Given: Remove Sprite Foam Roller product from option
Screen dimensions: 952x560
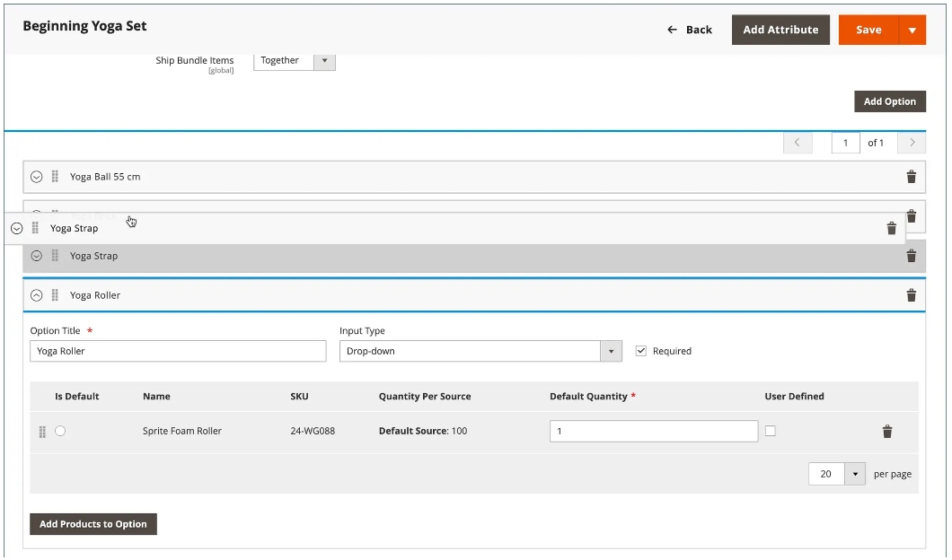Looking at the screenshot, I should pos(887,432).
